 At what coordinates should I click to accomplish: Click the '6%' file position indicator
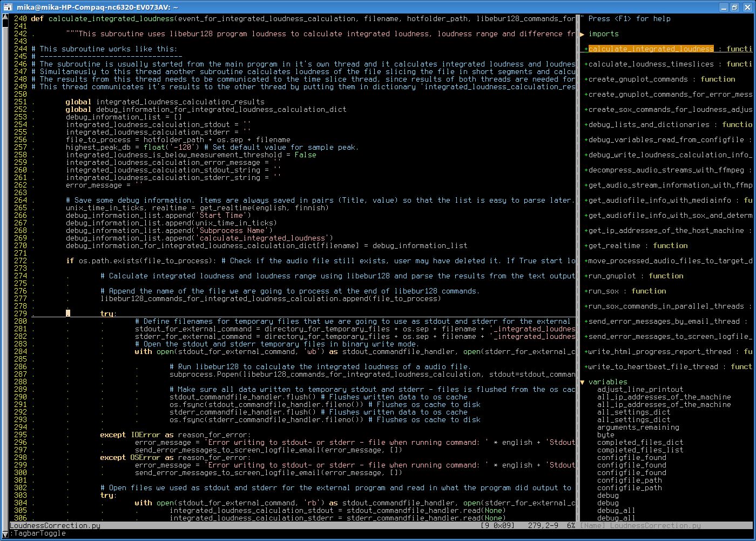[x=571, y=526]
